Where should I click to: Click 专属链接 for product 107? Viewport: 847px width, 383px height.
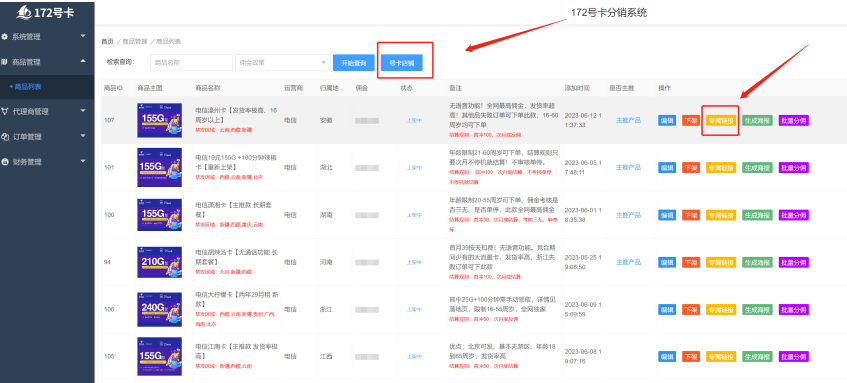[721, 120]
